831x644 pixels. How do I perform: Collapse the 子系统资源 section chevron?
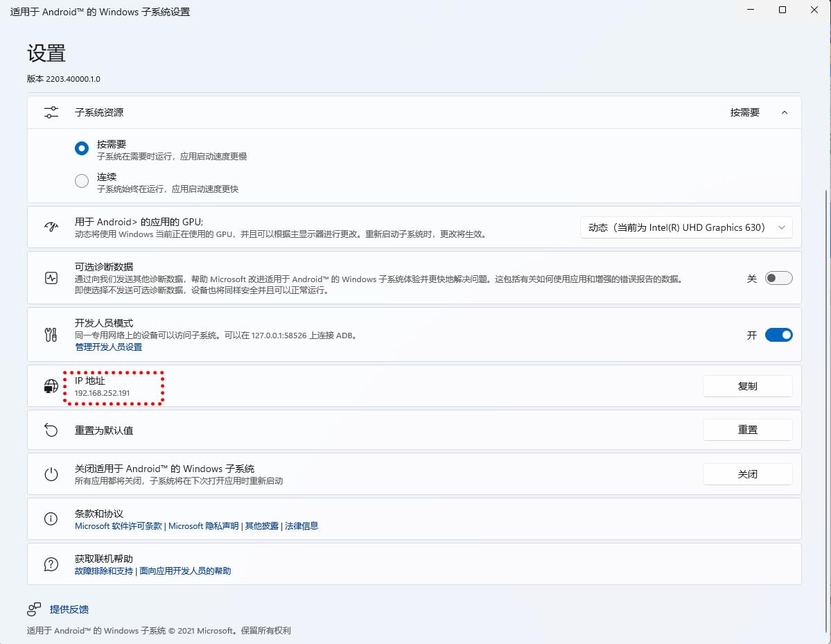point(785,112)
